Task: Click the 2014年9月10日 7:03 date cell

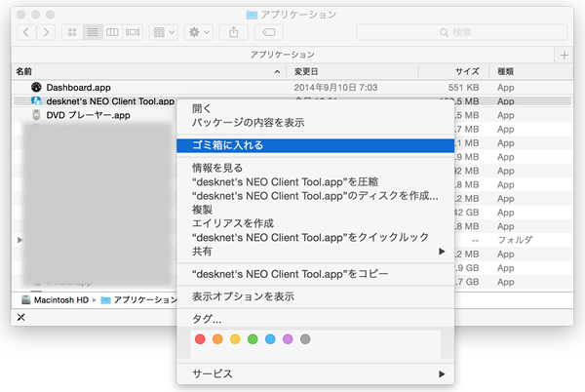Action: pos(335,88)
